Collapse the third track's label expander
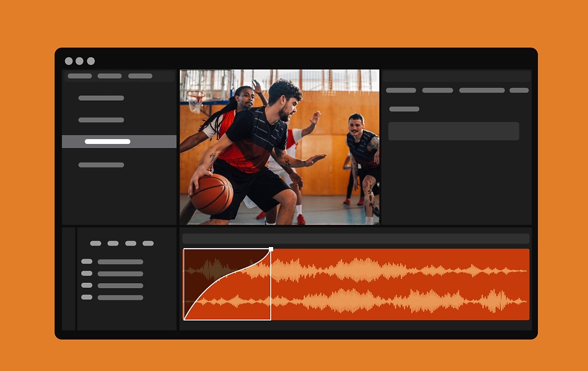 [x=87, y=285]
